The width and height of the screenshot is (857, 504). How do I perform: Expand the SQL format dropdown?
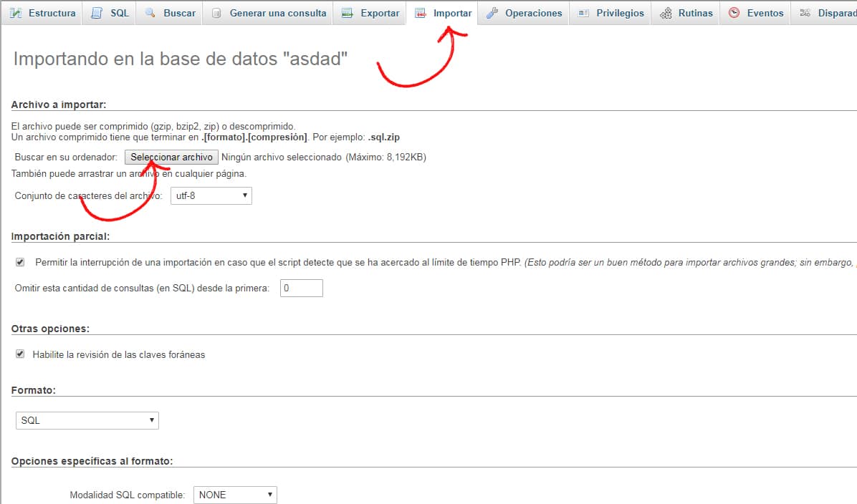[x=87, y=420]
